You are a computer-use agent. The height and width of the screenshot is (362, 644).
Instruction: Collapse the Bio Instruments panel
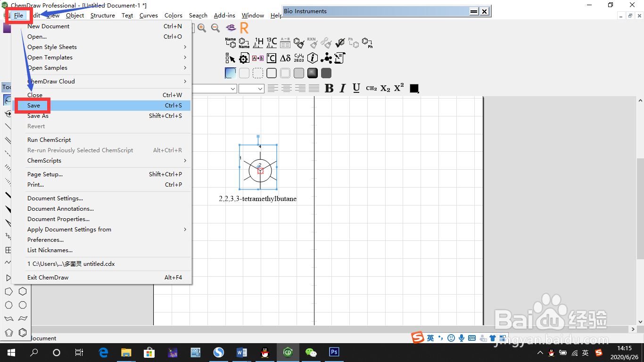(x=474, y=11)
